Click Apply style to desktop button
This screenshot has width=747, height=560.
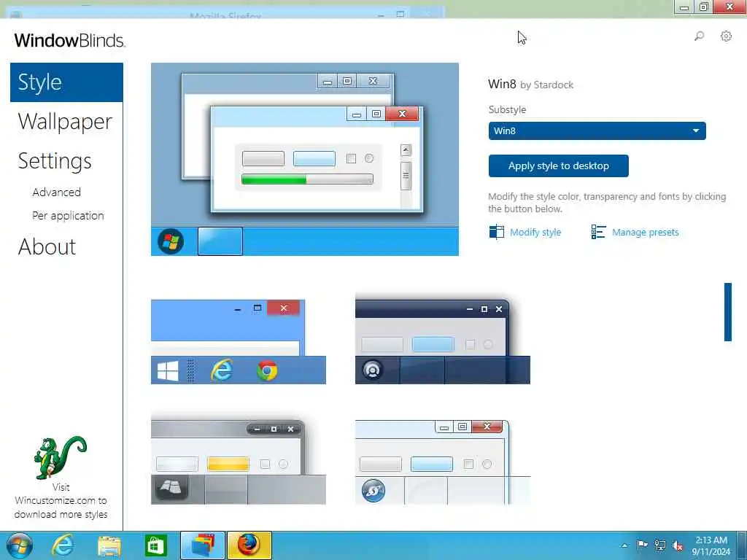coord(558,166)
